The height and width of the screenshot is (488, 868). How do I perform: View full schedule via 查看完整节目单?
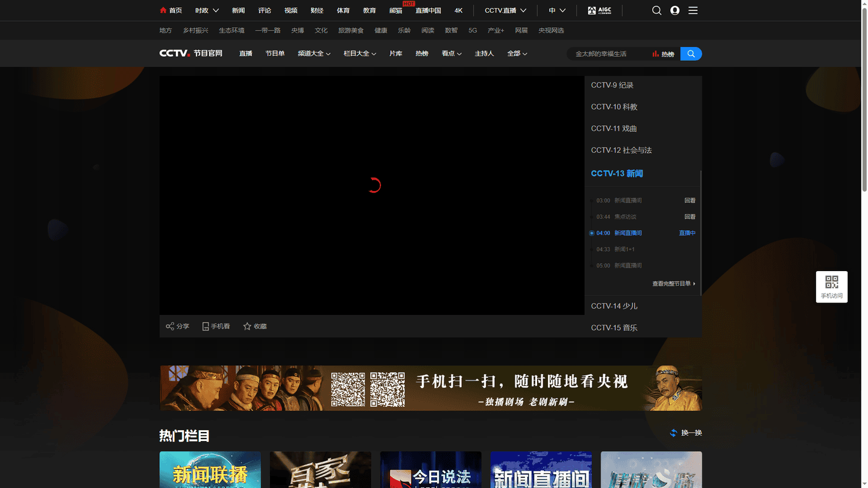pyautogui.click(x=674, y=284)
